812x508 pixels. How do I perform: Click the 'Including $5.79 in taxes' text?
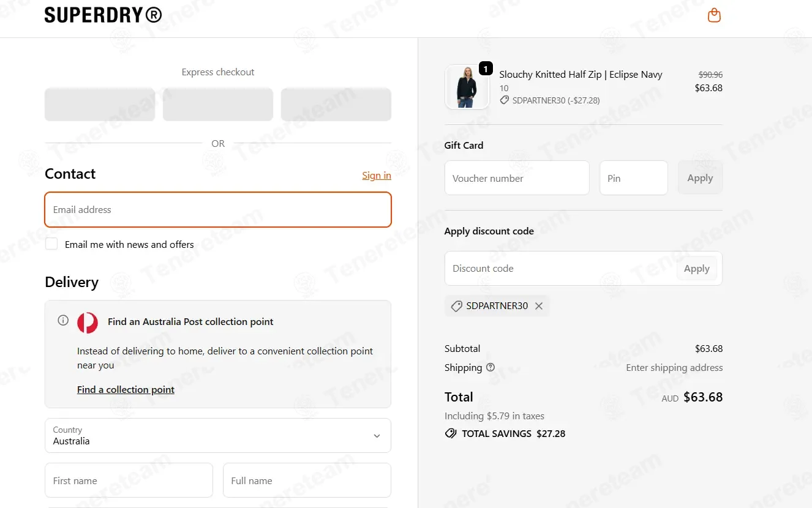494,416
